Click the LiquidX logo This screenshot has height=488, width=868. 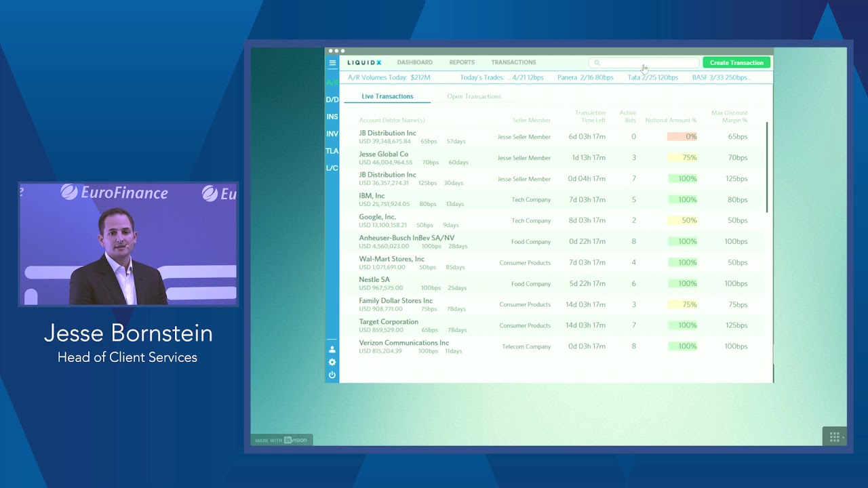pyautogui.click(x=365, y=62)
